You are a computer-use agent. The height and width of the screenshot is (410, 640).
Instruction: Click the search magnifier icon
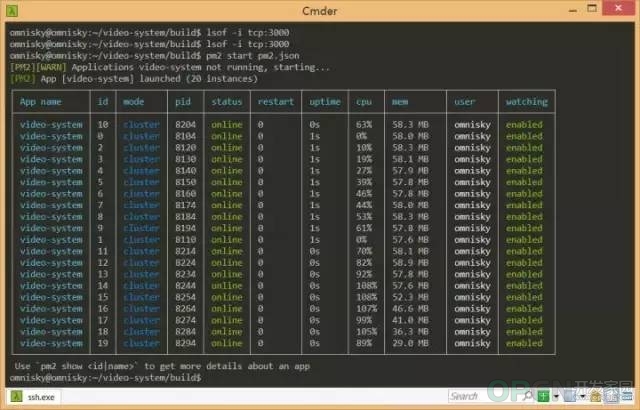(x=528, y=395)
